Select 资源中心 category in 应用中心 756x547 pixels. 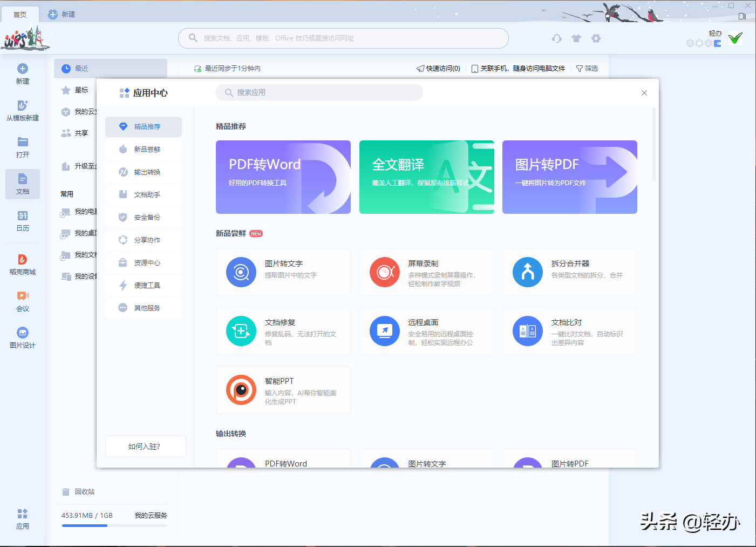point(144,263)
